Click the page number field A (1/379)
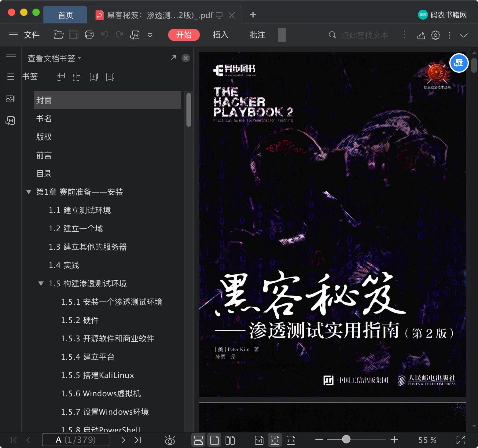The height and width of the screenshot is (448, 478). point(76,440)
